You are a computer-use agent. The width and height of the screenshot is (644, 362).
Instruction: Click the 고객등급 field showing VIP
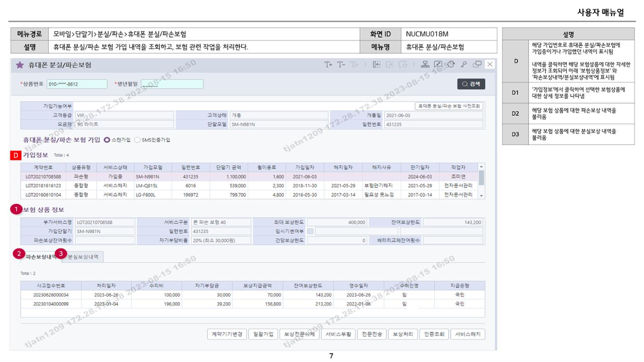124,115
